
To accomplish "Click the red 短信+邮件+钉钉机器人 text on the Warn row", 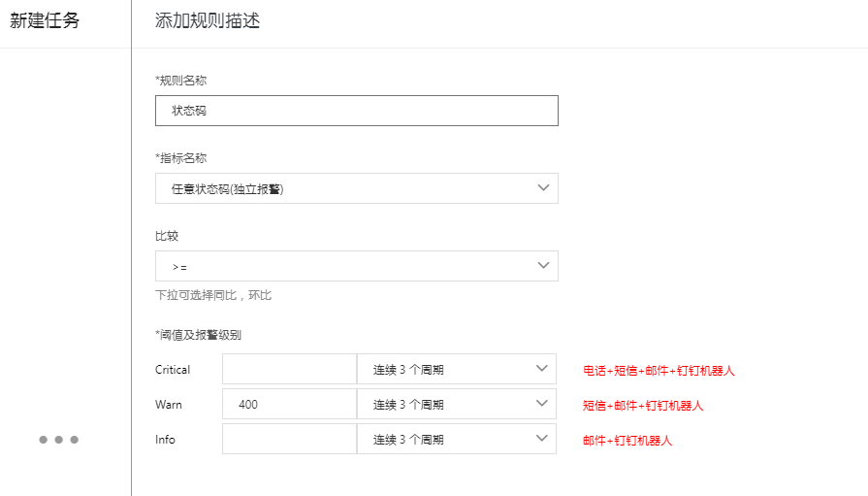I will [643, 405].
